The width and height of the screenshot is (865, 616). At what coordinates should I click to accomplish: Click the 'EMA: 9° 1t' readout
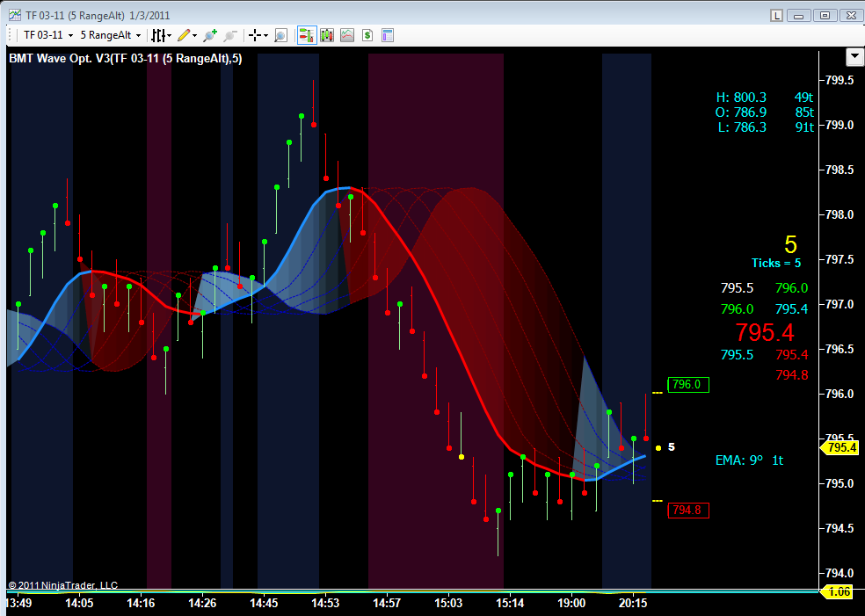[x=749, y=460]
